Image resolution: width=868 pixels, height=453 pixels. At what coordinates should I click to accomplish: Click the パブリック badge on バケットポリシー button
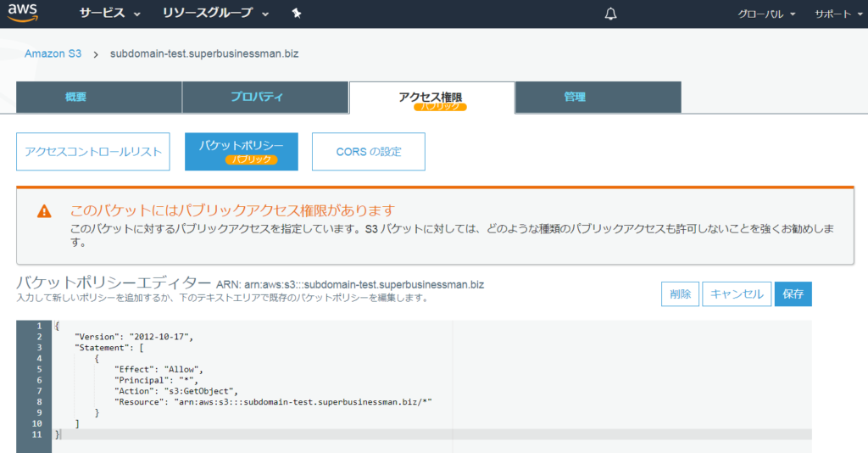tap(251, 159)
